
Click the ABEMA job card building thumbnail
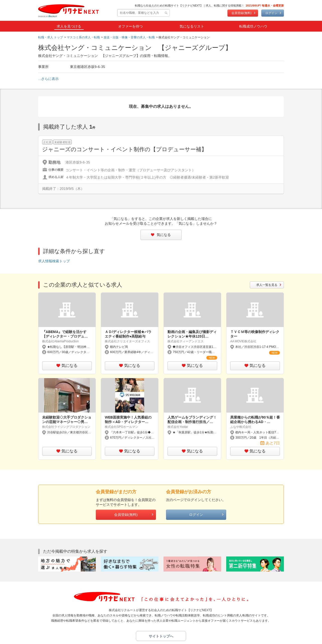click(67, 310)
